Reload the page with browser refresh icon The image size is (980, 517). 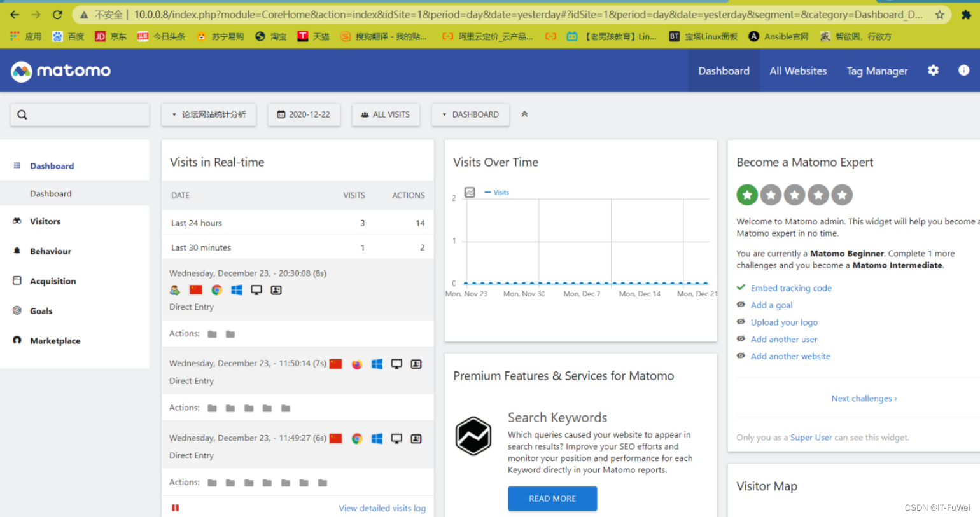(57, 14)
